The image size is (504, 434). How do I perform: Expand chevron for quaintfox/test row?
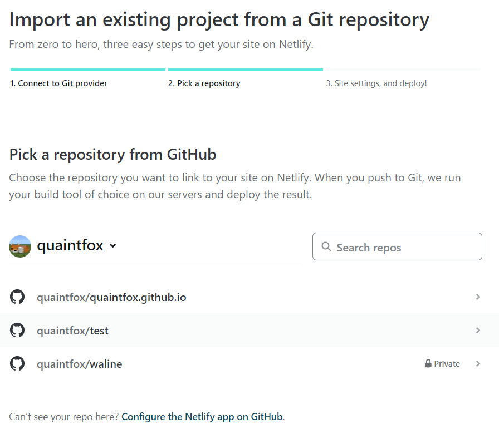(478, 331)
